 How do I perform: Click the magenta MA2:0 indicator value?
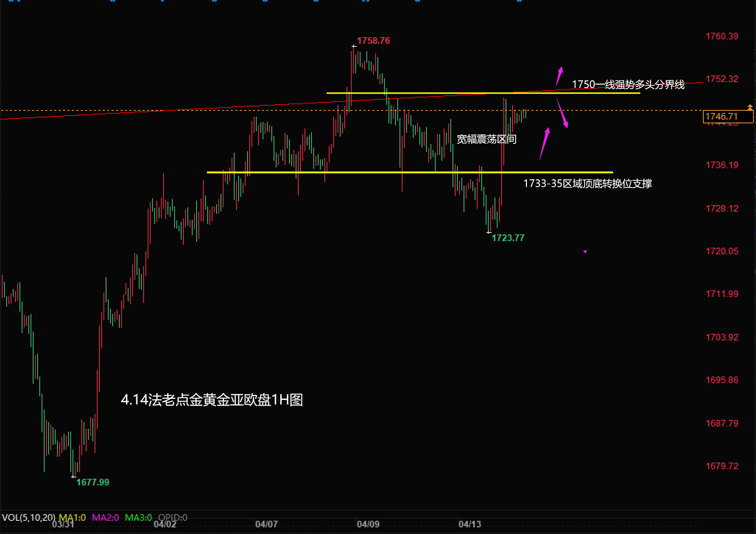pos(105,517)
